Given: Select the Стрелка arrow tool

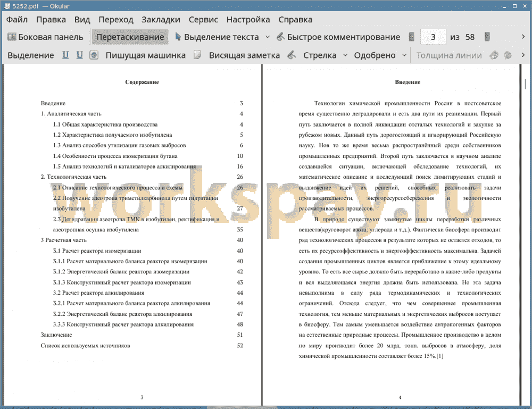Looking at the screenshot, I should [320, 55].
